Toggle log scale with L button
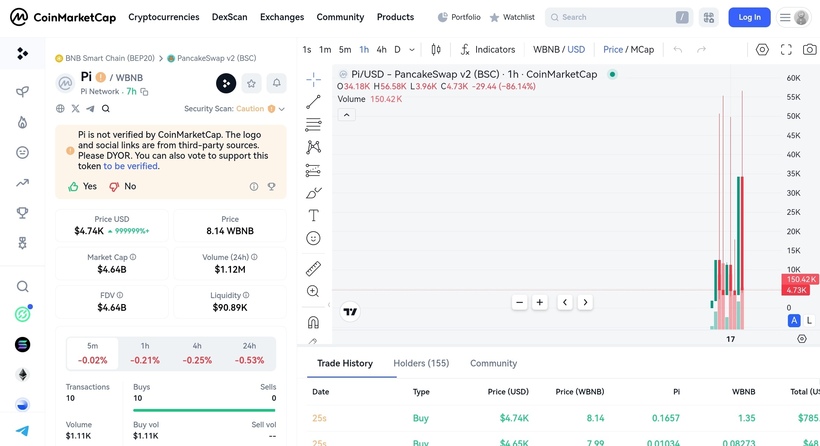The height and width of the screenshot is (446, 820). pos(809,321)
